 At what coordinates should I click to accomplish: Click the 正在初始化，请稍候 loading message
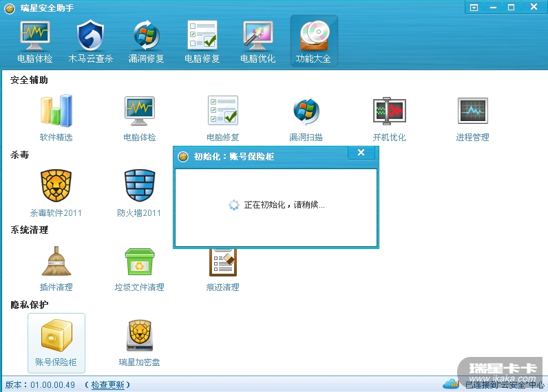tap(284, 205)
